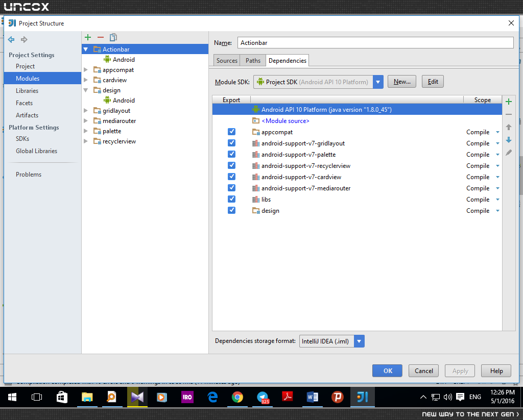Uncheck export for android-support-v7-recyclerview

click(x=231, y=166)
